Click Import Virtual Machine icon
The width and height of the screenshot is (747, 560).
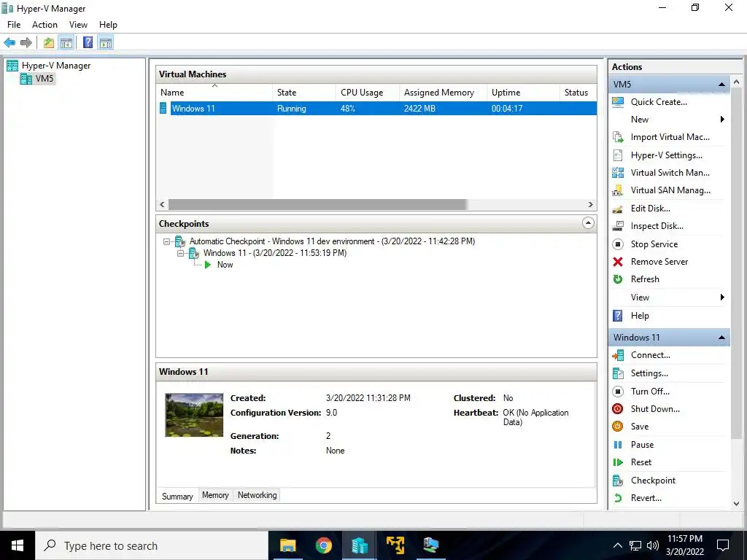pyautogui.click(x=618, y=137)
